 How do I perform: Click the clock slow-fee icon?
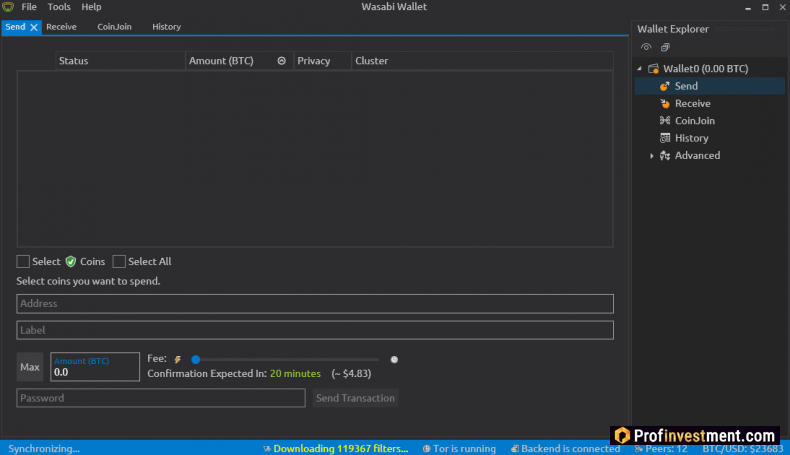pyautogui.click(x=394, y=359)
